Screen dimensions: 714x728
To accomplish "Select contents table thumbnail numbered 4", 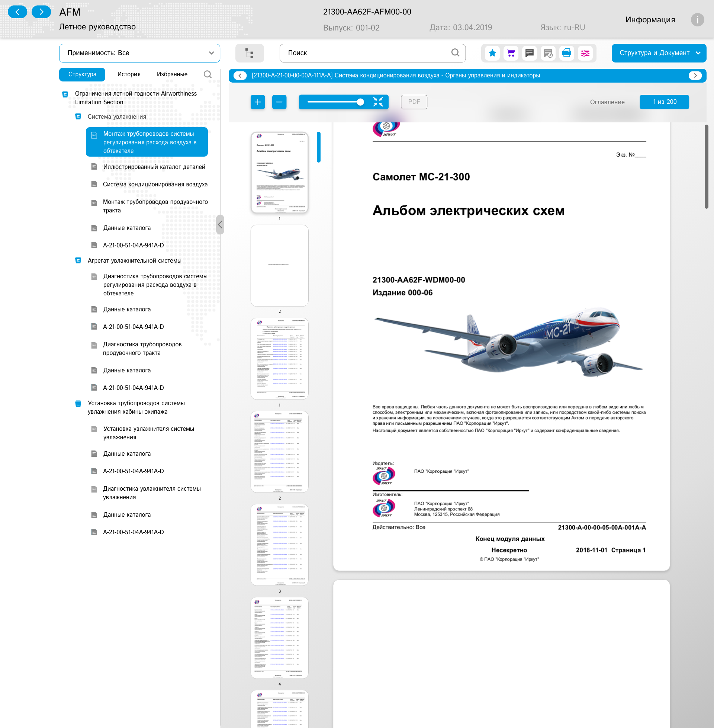I will pyautogui.click(x=279, y=638).
